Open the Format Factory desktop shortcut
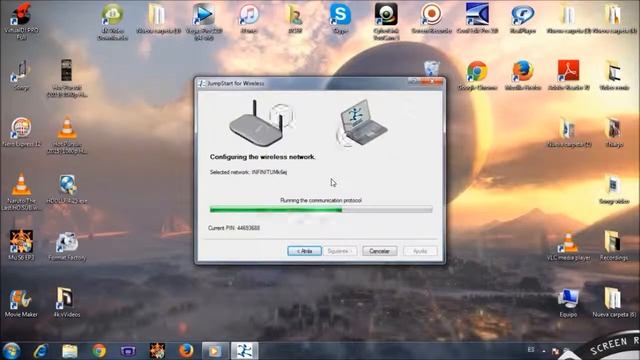Image resolution: width=640 pixels, height=360 pixels. [x=67, y=246]
